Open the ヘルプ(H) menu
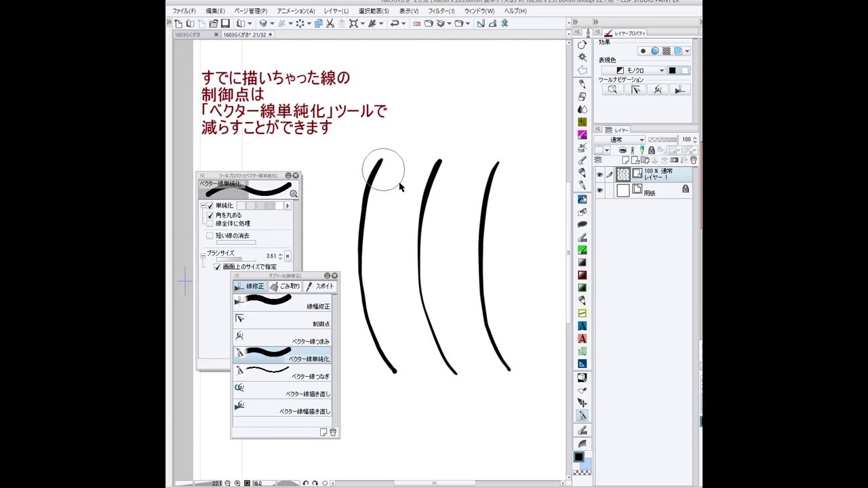Image resolution: width=868 pixels, height=488 pixels. coord(515,11)
